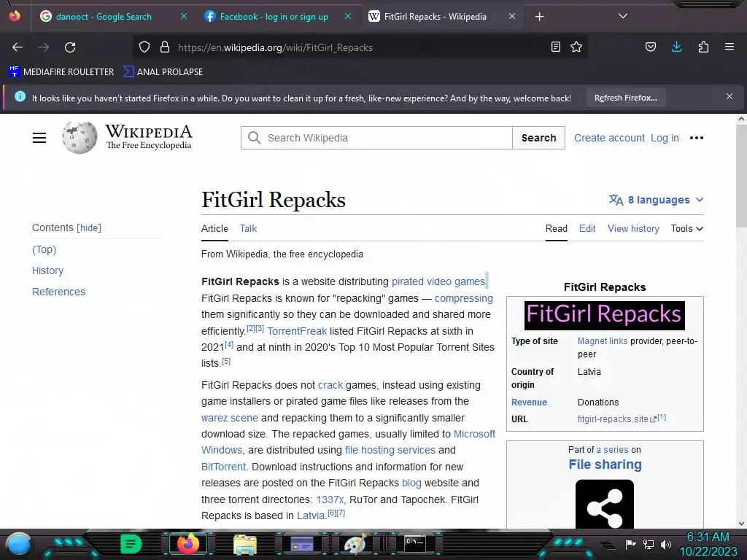Open extensions puzzle icon

pyautogui.click(x=703, y=47)
